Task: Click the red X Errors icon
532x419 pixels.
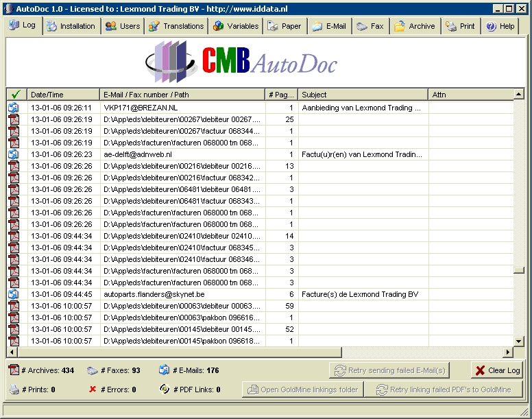Action: pyautogui.click(x=93, y=389)
